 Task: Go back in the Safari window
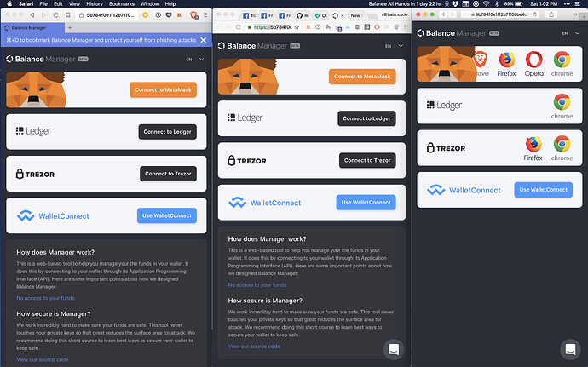coord(443,14)
